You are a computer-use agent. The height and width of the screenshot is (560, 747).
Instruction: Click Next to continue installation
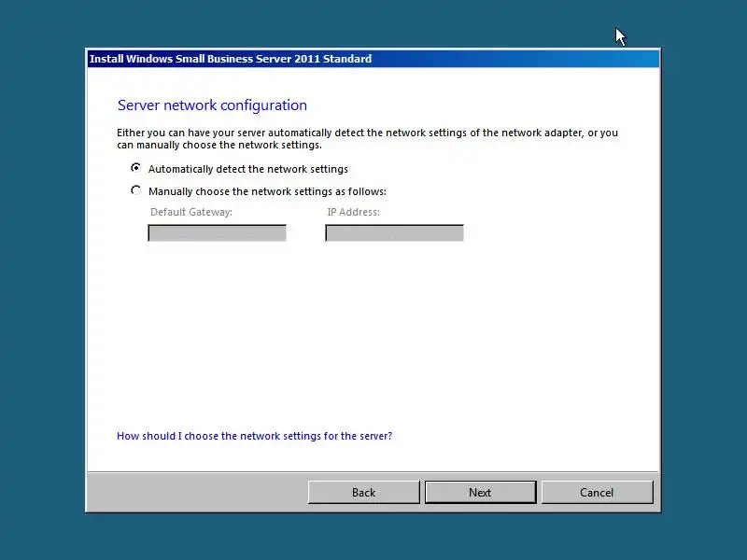480,493
